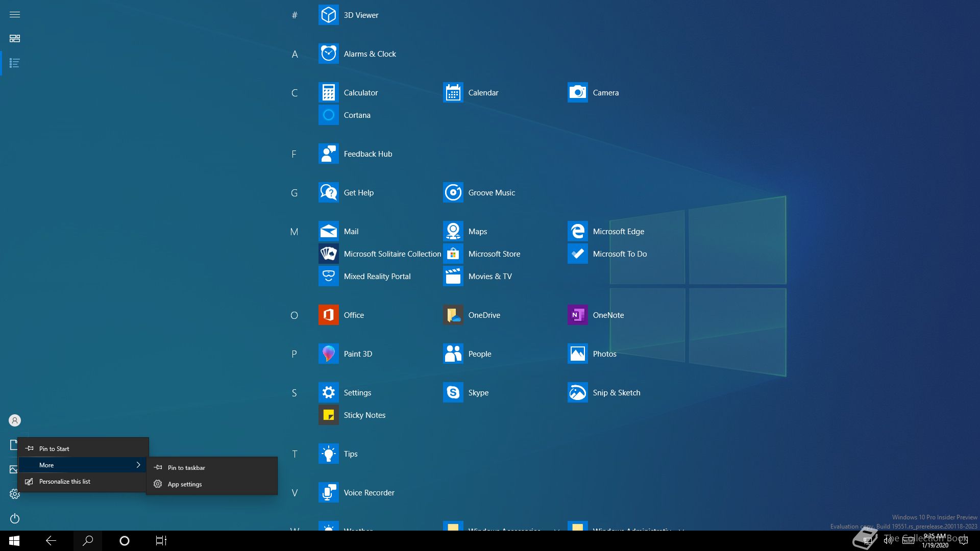The image size is (980, 551).
Task: Open touch keyboard tray icon
Action: pyautogui.click(x=908, y=541)
